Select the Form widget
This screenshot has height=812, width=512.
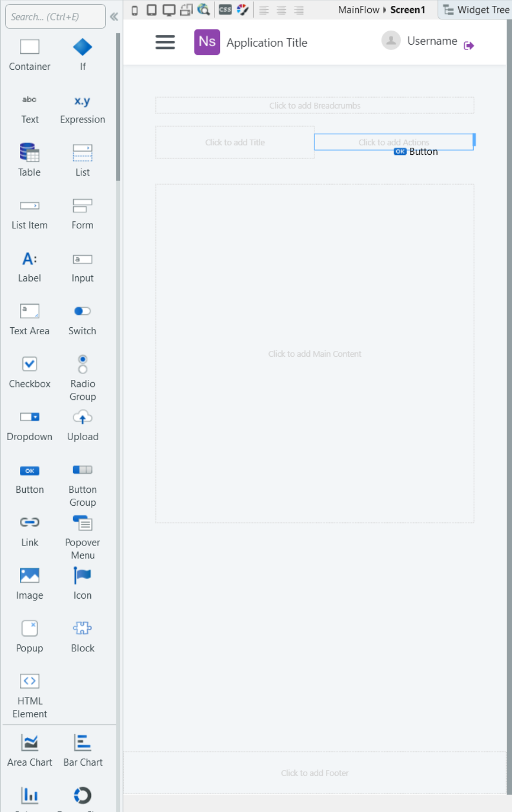pos(82,214)
